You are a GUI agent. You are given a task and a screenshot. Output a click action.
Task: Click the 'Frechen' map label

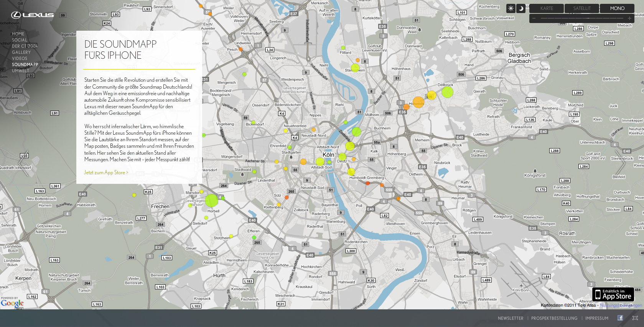(x=160, y=206)
